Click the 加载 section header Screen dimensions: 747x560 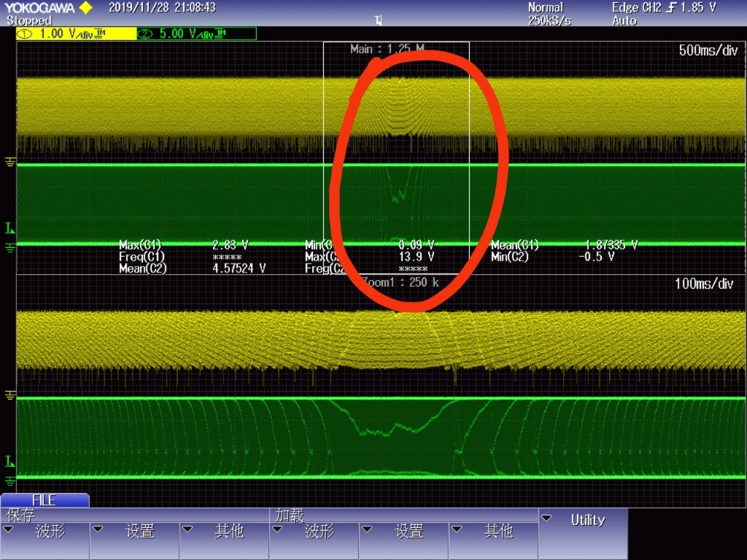[x=290, y=516]
